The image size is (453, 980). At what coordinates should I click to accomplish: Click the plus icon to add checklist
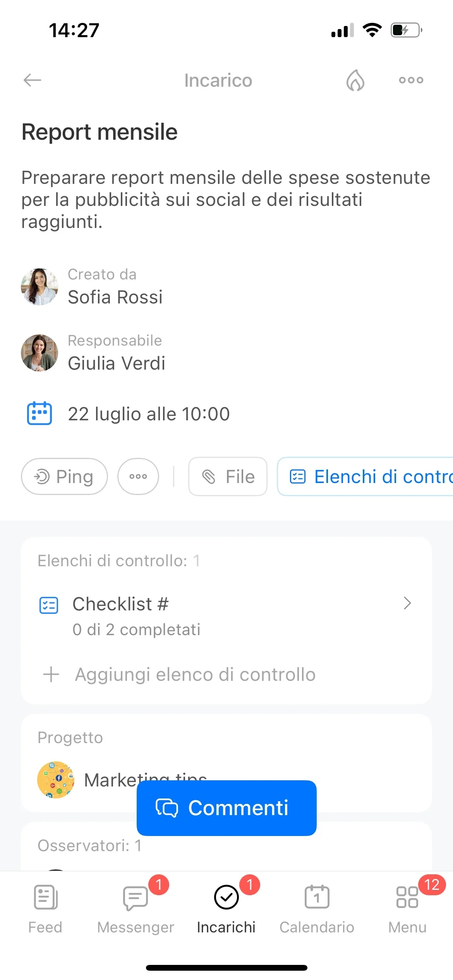(51, 675)
